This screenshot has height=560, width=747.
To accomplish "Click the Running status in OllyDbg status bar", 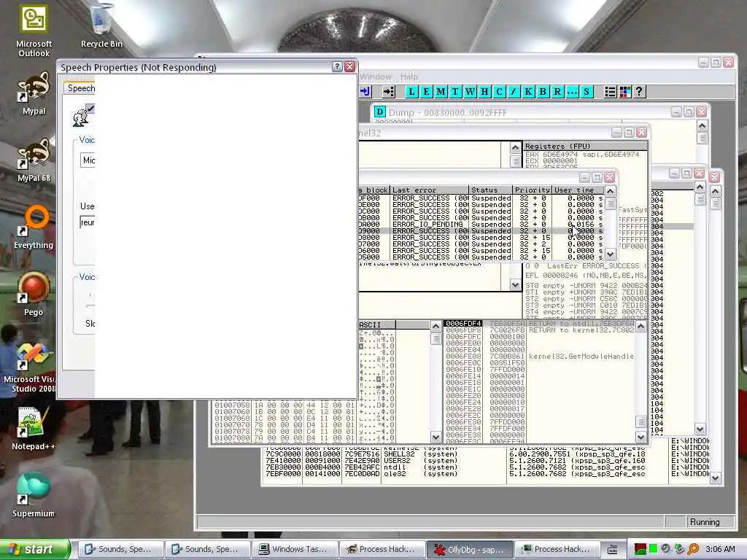I will tap(705, 522).
